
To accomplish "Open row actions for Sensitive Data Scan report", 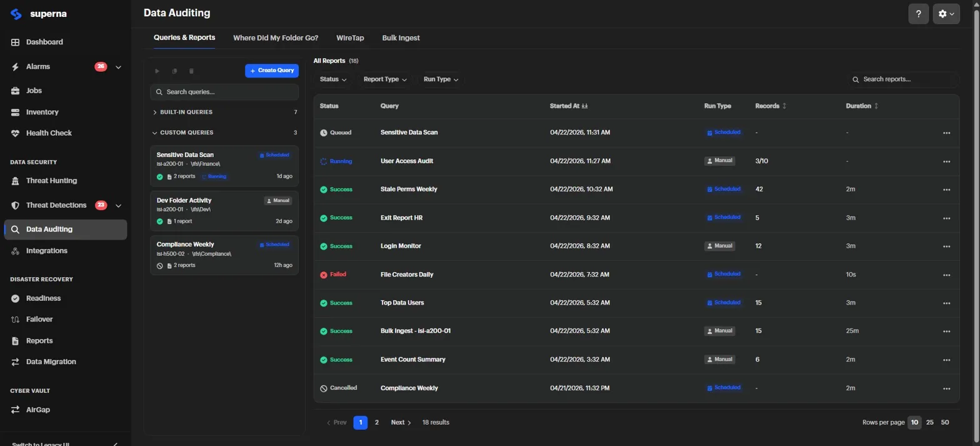I will 946,133.
